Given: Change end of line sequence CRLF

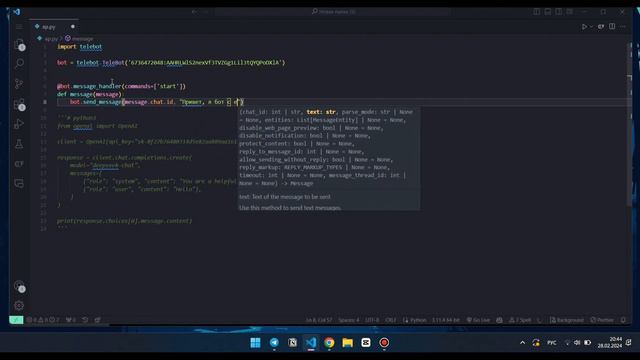Looking at the screenshot, I should tap(391, 320).
